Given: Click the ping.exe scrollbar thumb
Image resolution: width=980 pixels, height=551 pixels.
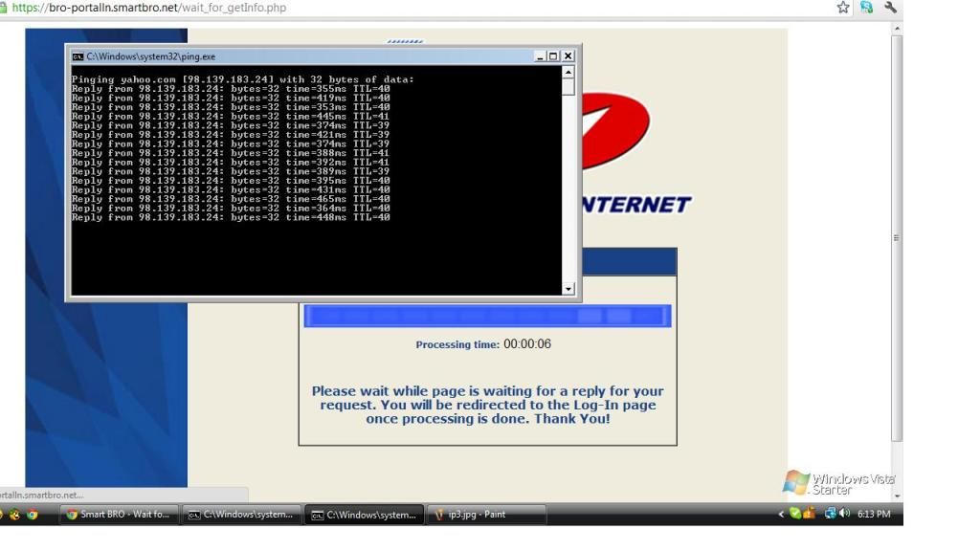Looking at the screenshot, I should pos(568,87).
